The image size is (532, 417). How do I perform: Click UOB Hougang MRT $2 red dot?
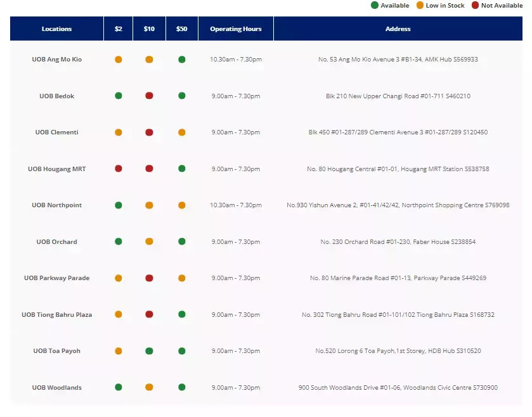(119, 169)
